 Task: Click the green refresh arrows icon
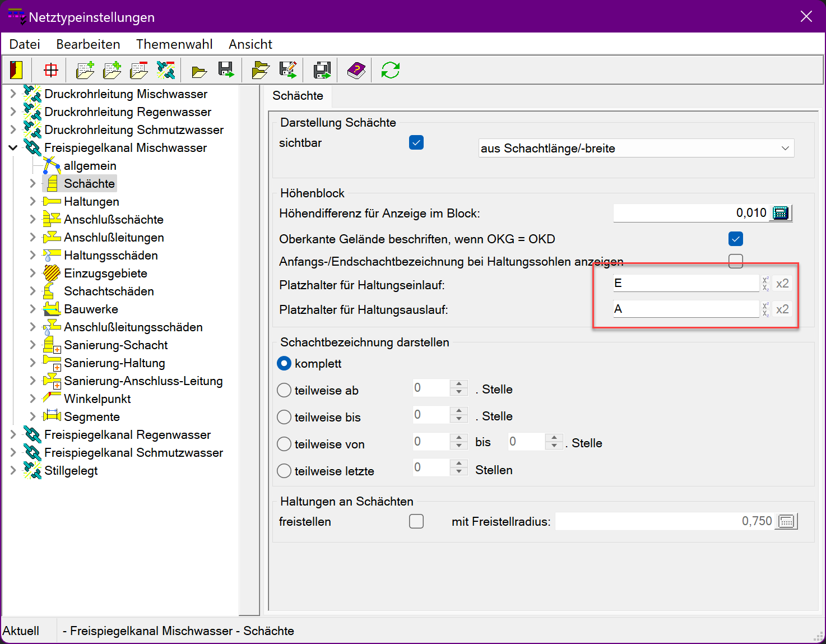390,70
